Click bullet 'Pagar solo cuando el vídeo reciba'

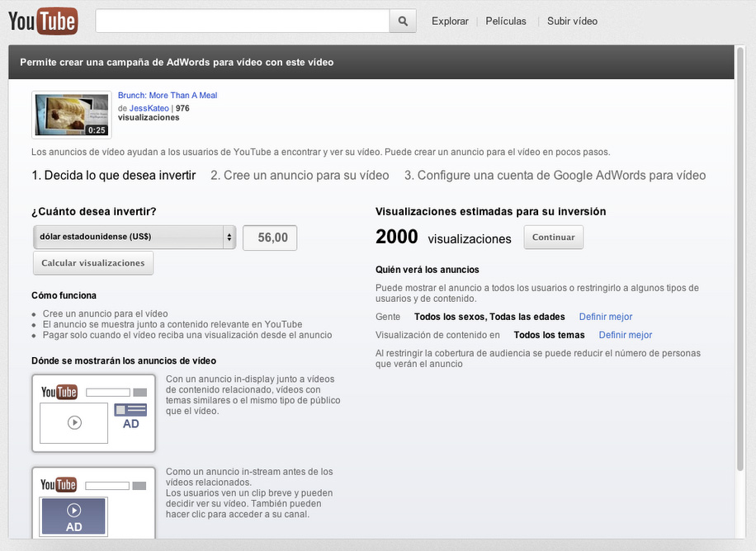[187, 335]
